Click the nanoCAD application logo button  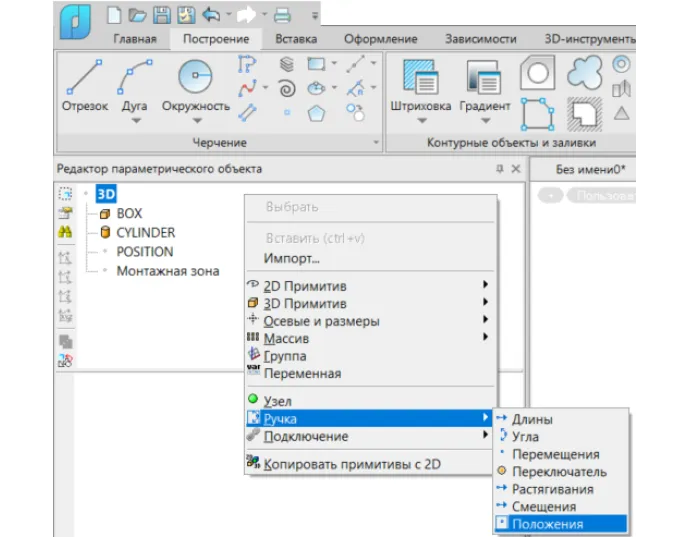[x=75, y=21]
